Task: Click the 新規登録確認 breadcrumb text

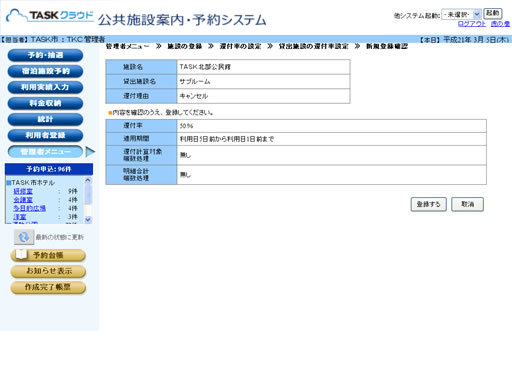Action: [x=387, y=46]
